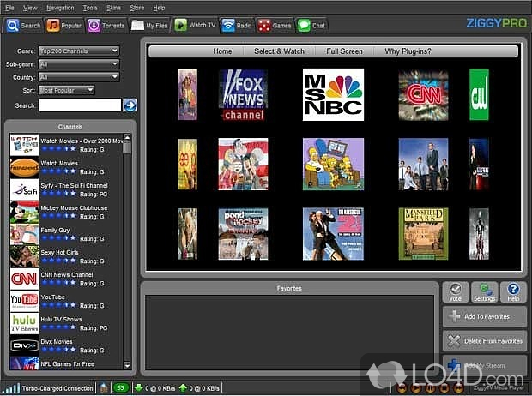Image resolution: width=532 pixels, height=396 pixels.
Task: Click Add To Favorites button
Action: (485, 316)
